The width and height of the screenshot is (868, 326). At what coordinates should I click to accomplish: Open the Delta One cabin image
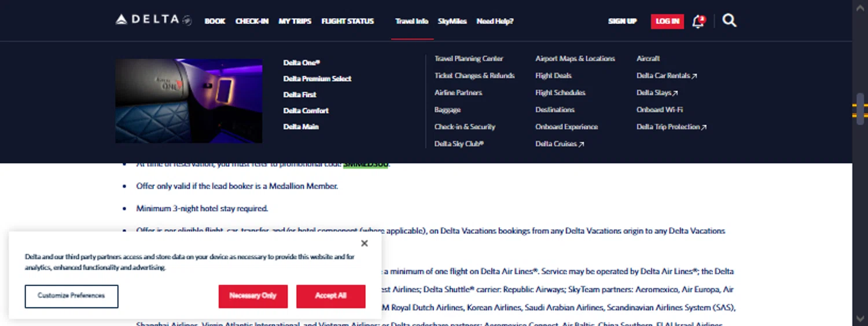click(x=189, y=101)
